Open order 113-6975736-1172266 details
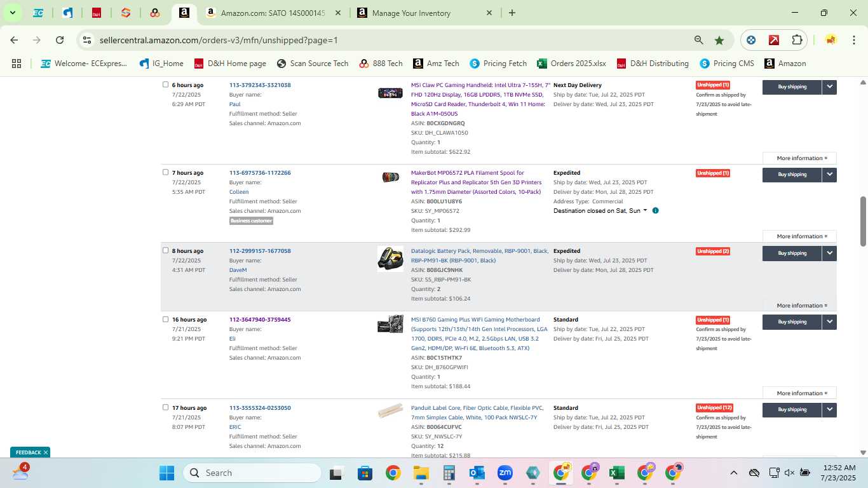The height and width of the screenshot is (488, 868). (x=260, y=173)
